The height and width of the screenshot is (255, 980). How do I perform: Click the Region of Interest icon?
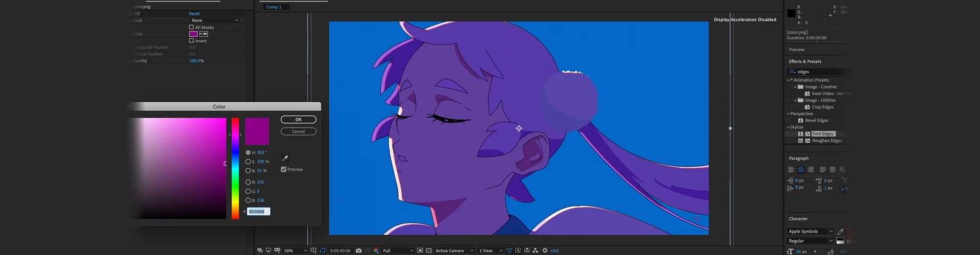(x=420, y=250)
